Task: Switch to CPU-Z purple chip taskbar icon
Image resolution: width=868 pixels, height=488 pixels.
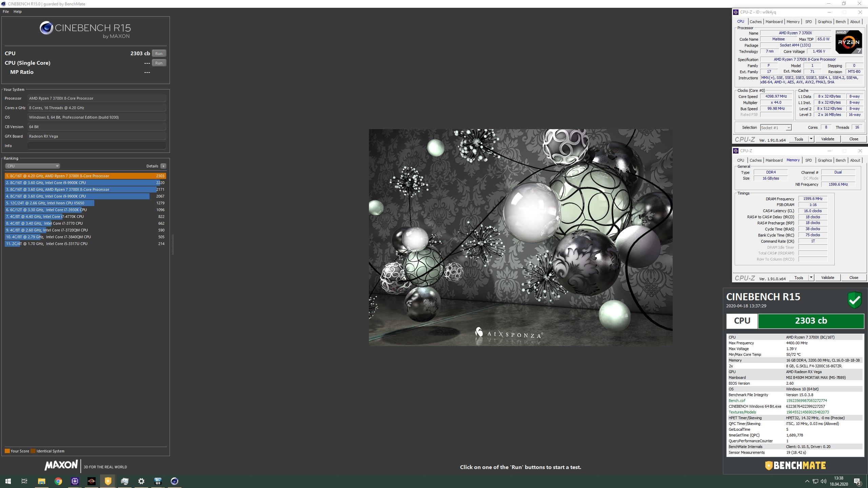Action: tap(75, 481)
